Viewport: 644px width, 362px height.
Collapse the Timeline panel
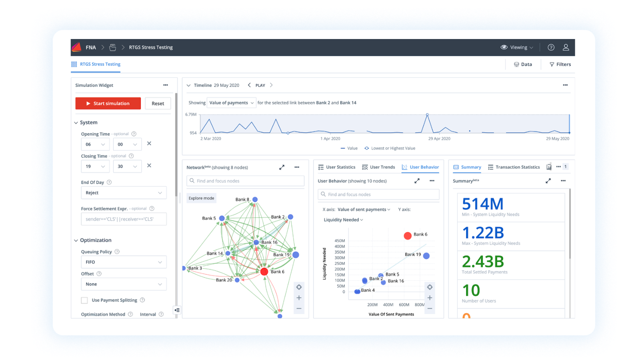pyautogui.click(x=188, y=85)
